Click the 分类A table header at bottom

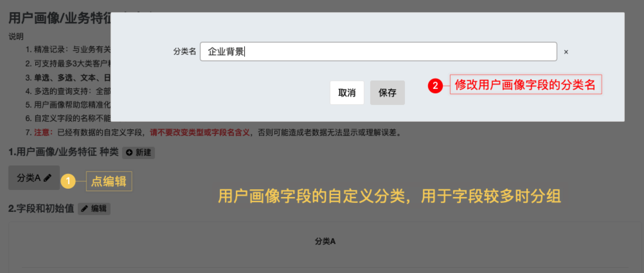pyautogui.click(x=325, y=241)
